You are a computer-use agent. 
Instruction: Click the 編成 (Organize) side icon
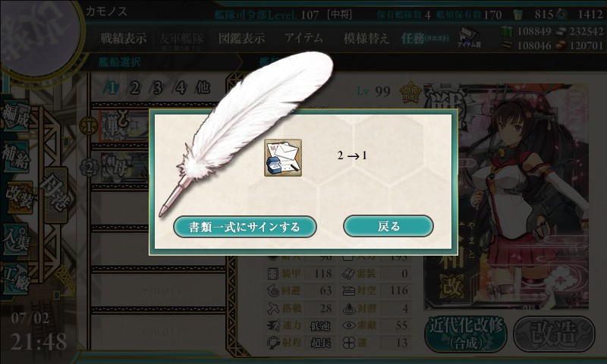(x=16, y=116)
